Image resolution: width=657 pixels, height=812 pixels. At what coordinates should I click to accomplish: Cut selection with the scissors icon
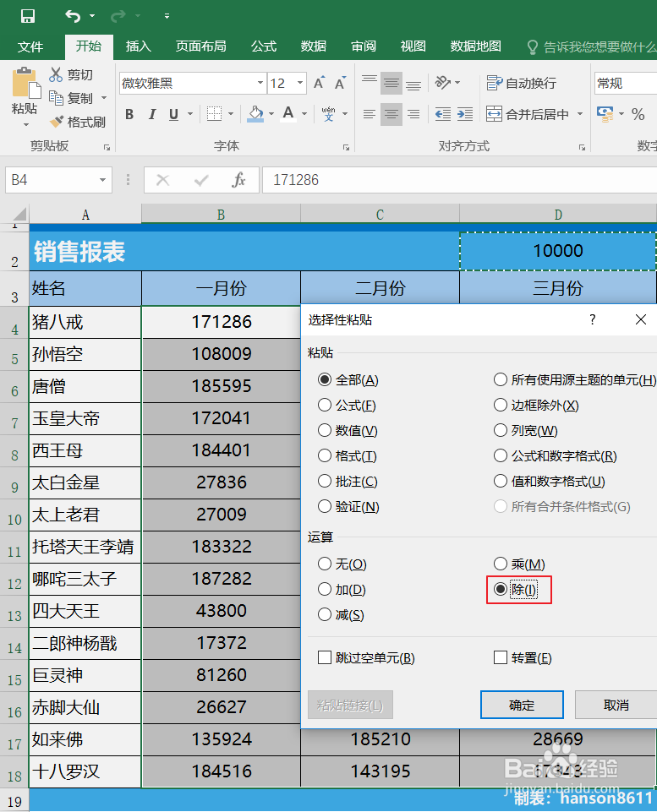56,74
